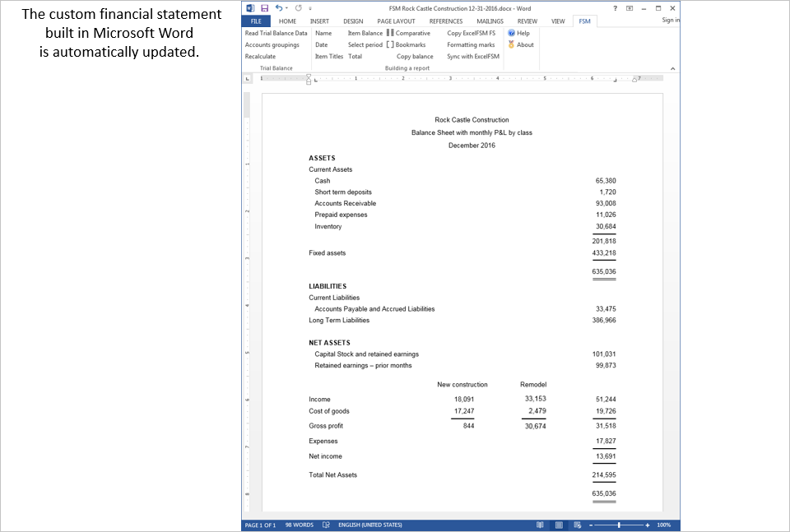
Task: Open Customize Quick Access Toolbar dropdown
Action: (310, 8)
